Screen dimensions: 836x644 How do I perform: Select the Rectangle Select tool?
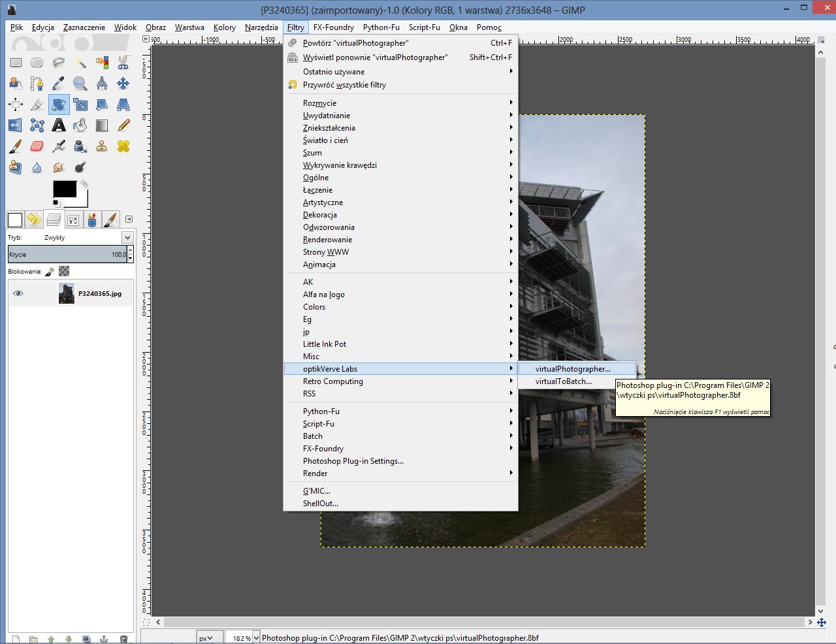(x=16, y=63)
